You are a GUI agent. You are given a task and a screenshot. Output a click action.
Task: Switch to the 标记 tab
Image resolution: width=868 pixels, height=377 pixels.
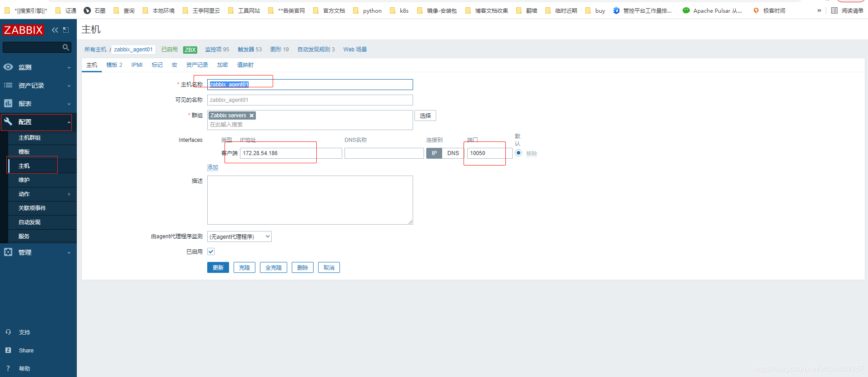[x=157, y=65]
